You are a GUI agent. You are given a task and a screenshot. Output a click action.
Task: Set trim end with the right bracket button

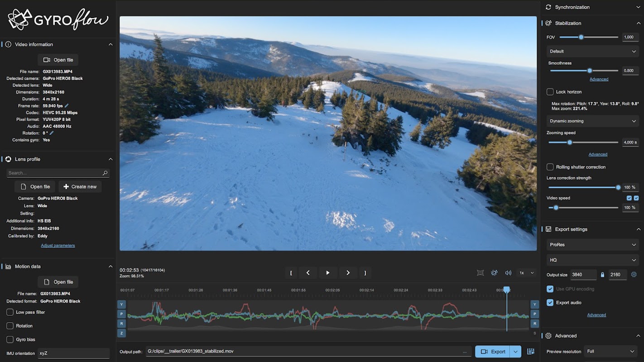tap(365, 273)
